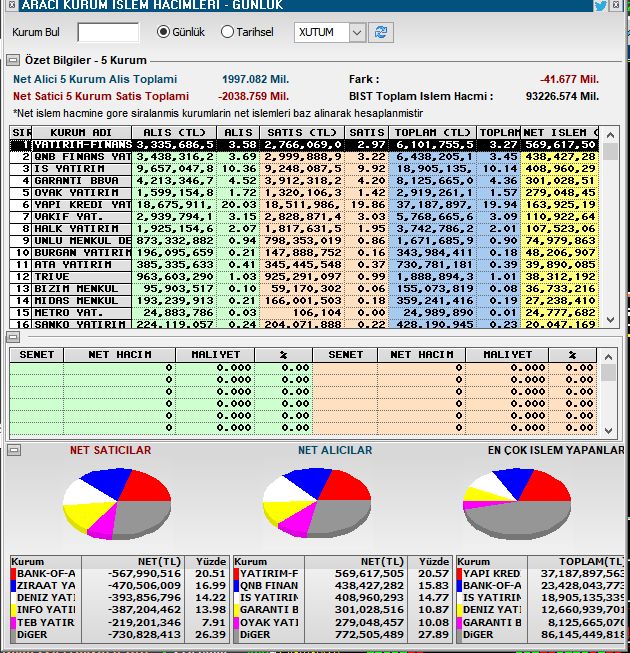The width and height of the screenshot is (630, 653).
Task: Open the XUTUM dropdown list
Action: 357,32
